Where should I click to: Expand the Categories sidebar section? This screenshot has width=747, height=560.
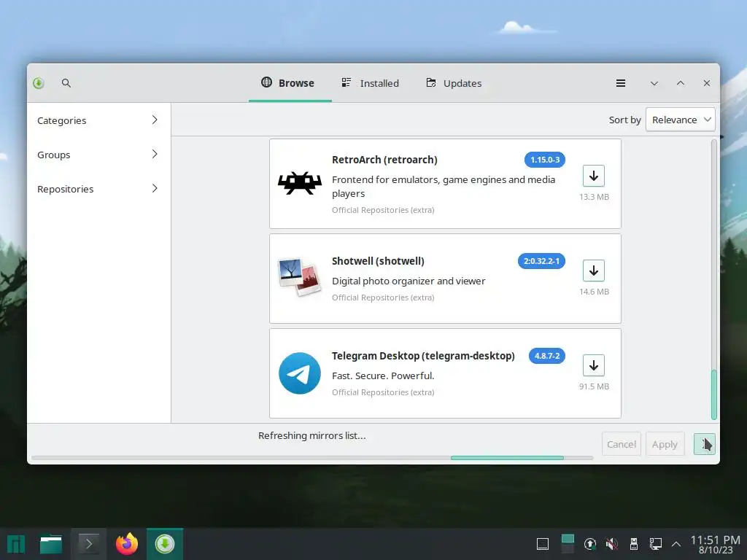coord(98,120)
